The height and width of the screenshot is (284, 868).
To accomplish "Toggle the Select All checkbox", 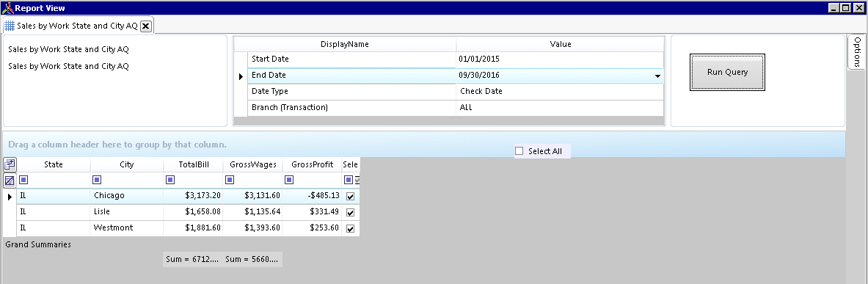I will 519,151.
